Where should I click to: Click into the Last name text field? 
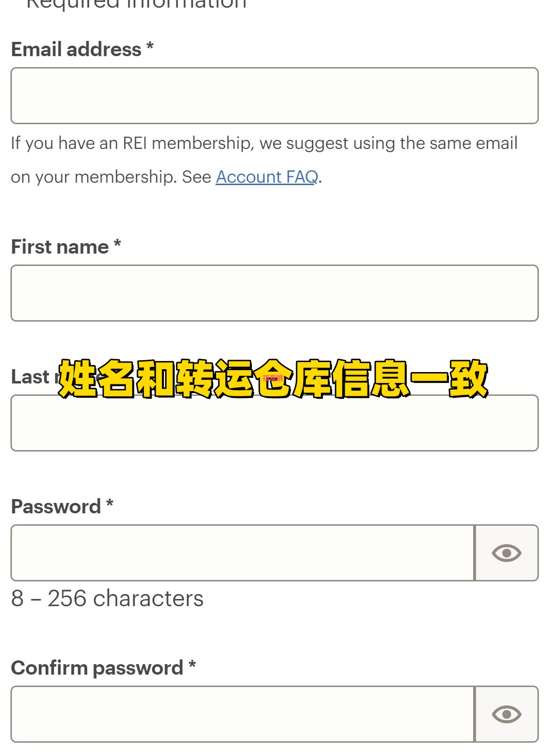click(x=275, y=423)
